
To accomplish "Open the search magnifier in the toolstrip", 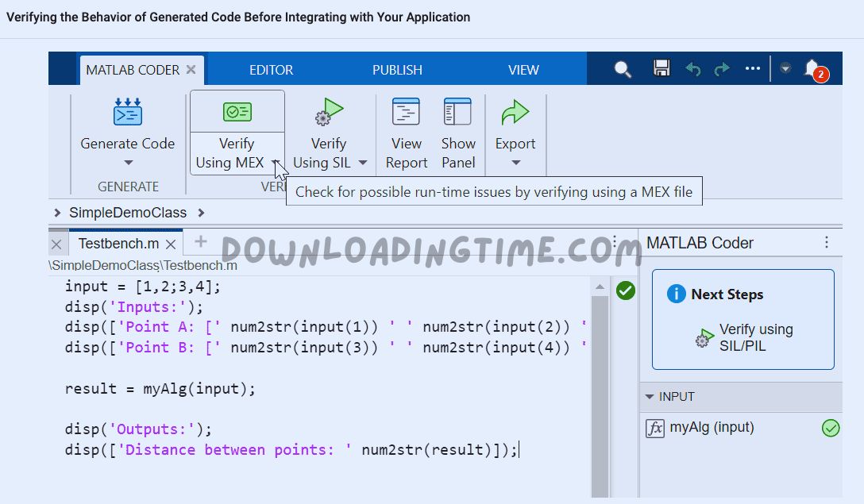I will coord(623,69).
